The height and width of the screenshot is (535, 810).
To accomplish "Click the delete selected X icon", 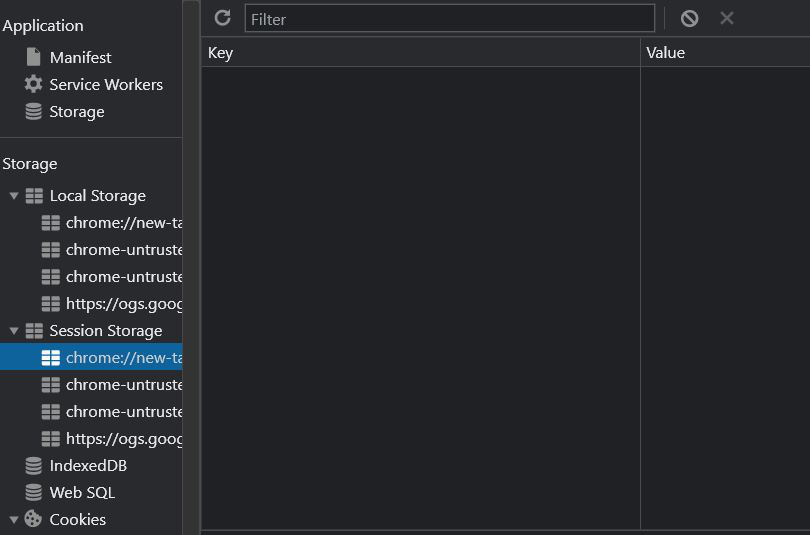I will pos(727,18).
